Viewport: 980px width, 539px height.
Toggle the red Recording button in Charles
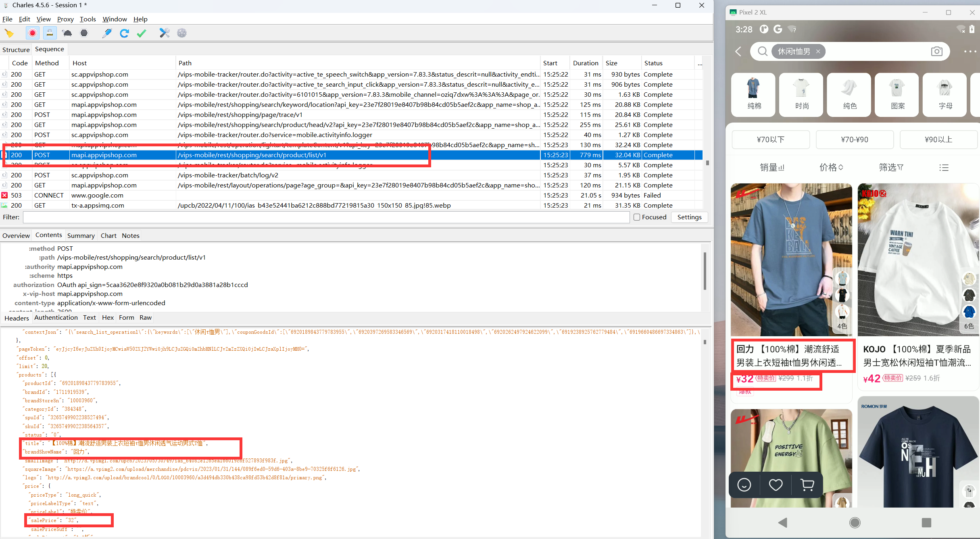pos(33,33)
